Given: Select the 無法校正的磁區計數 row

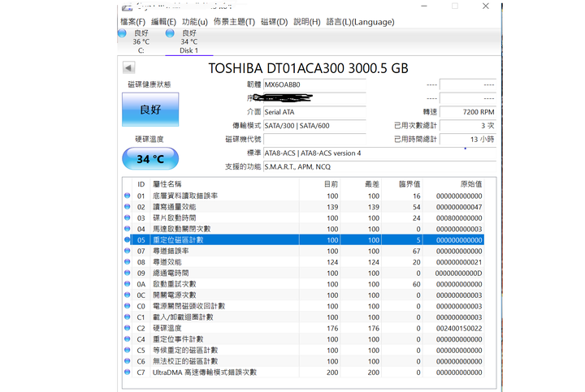Looking at the screenshot, I should click(304, 361).
